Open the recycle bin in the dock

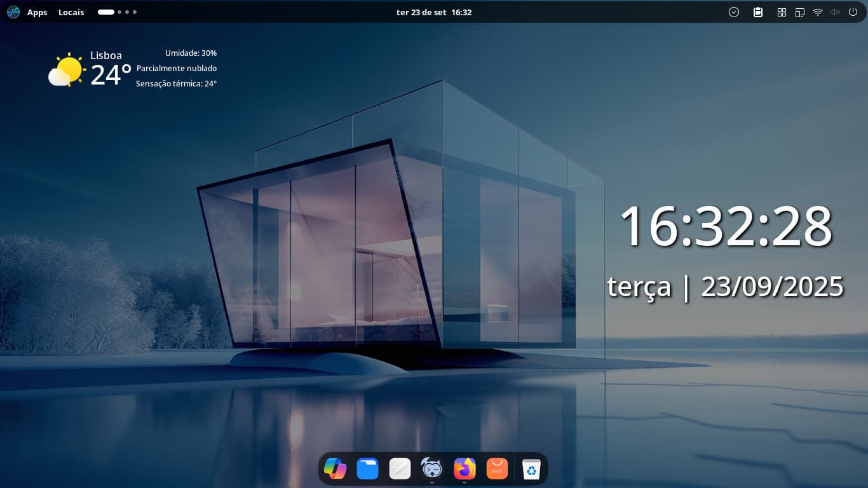pos(531,469)
